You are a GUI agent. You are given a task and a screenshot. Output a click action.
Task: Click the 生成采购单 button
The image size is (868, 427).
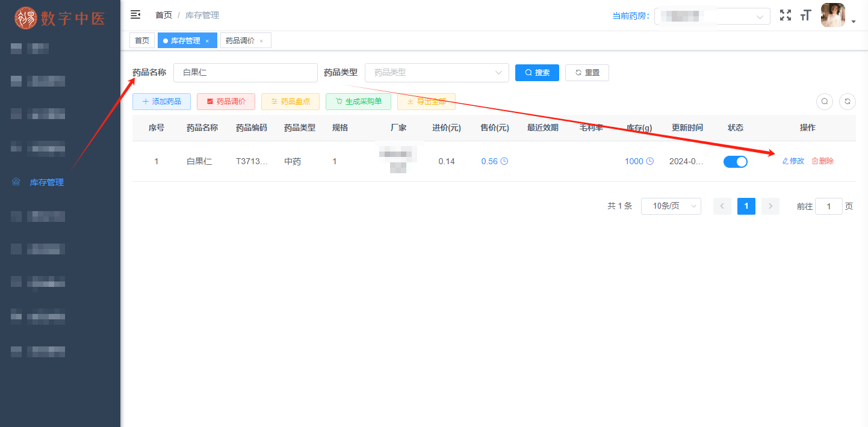(x=358, y=102)
